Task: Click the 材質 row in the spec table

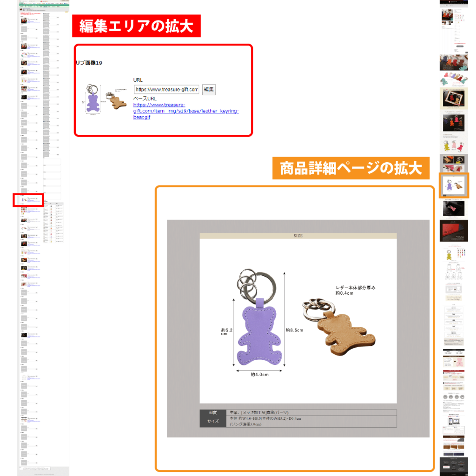Action: 213,412
